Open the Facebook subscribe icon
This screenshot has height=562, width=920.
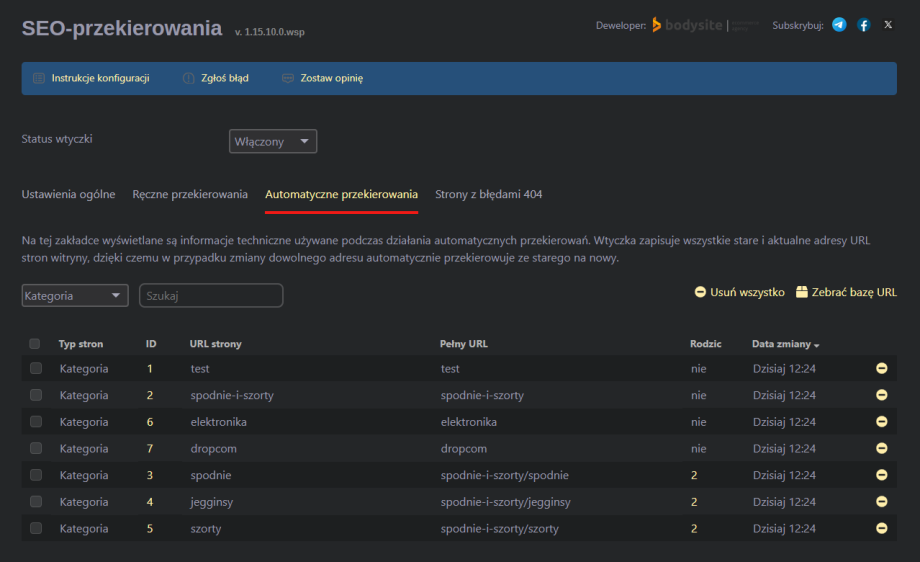(864, 25)
